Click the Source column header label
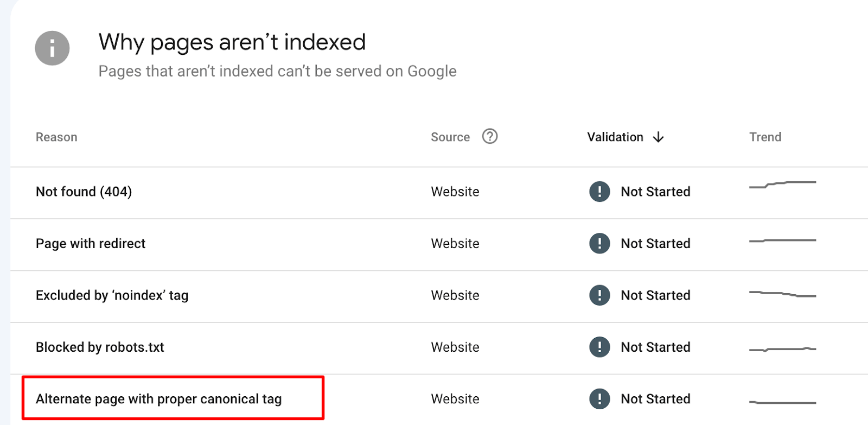868x425 pixels. (x=450, y=137)
